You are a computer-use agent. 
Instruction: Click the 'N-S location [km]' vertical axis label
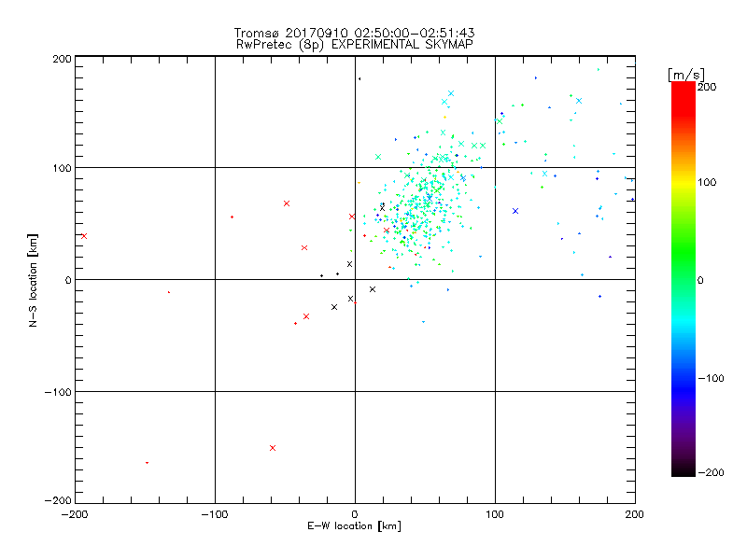33,280
